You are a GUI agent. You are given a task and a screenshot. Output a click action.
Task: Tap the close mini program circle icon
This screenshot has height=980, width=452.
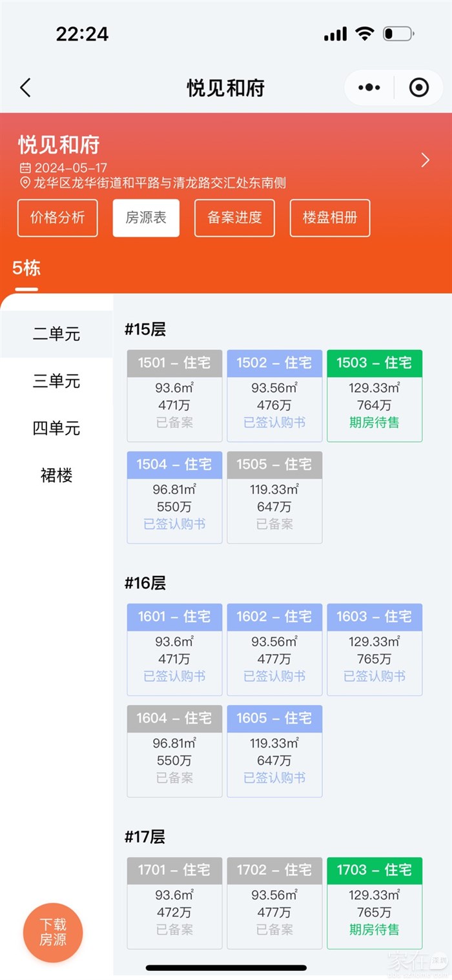[419, 88]
